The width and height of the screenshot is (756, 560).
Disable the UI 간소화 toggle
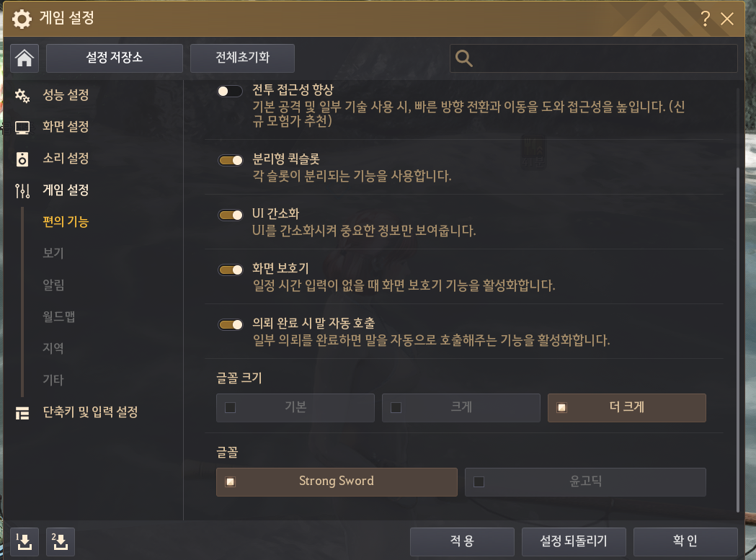click(x=231, y=214)
